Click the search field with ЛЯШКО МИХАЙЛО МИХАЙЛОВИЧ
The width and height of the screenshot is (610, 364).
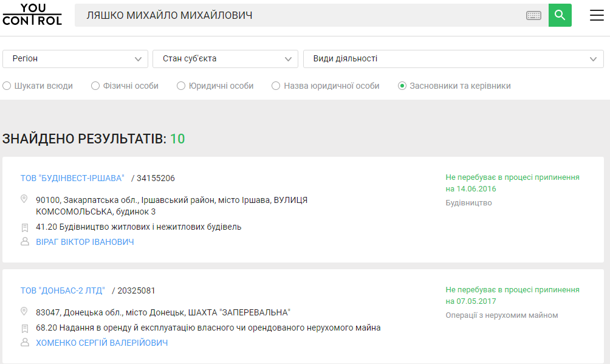pos(298,15)
